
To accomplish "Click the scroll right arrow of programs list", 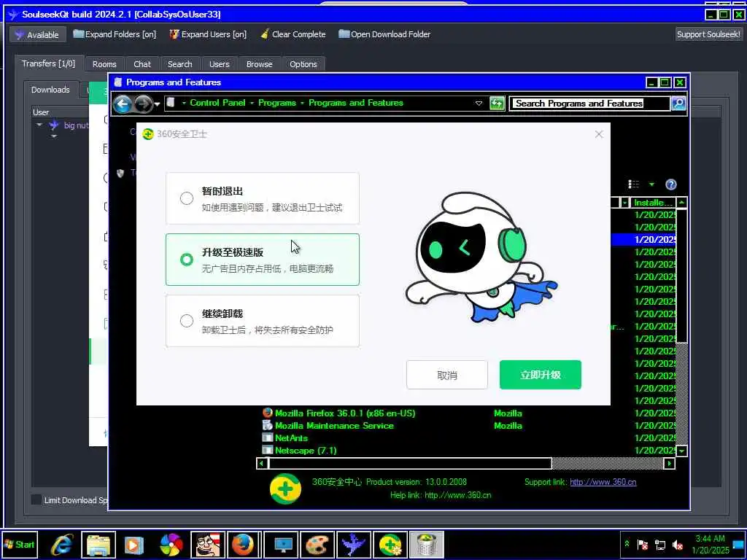I will click(669, 463).
